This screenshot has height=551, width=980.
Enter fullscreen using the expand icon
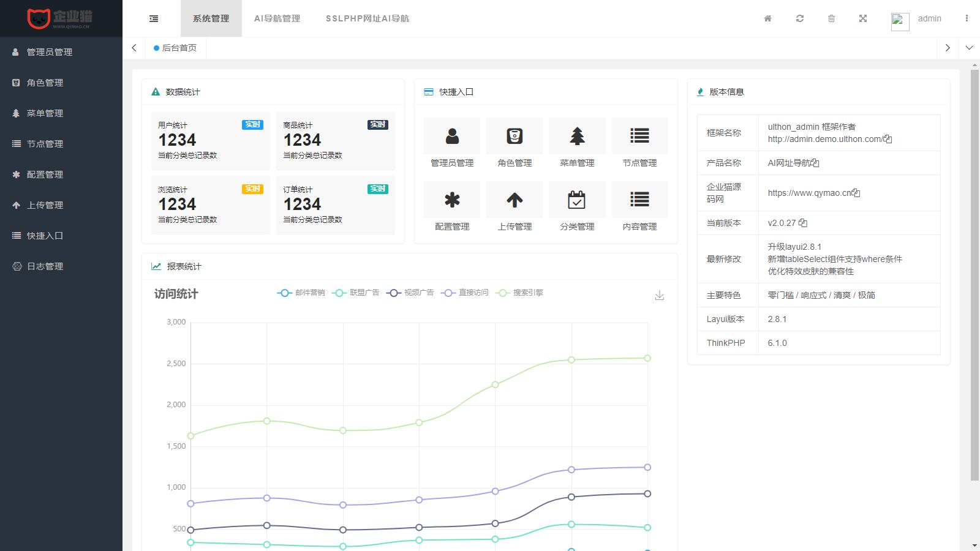[863, 18]
